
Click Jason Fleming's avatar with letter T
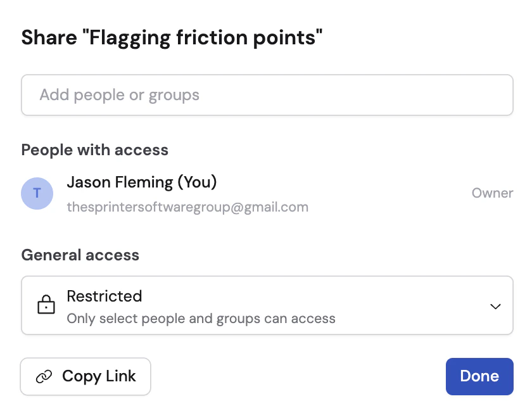click(x=37, y=193)
